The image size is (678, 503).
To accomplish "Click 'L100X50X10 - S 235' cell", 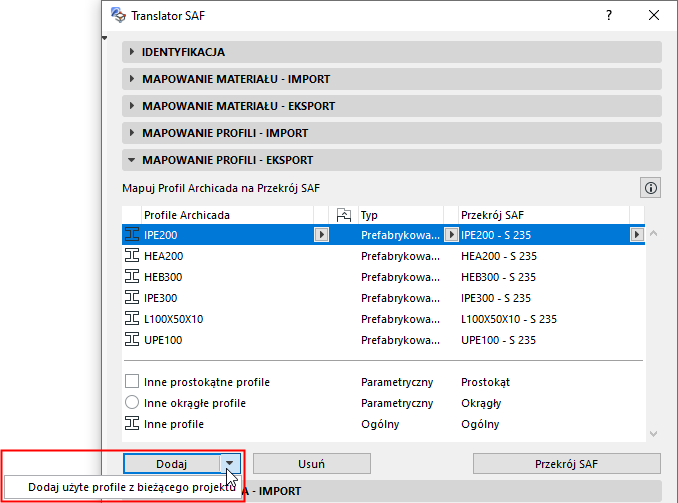I will pos(509,319).
